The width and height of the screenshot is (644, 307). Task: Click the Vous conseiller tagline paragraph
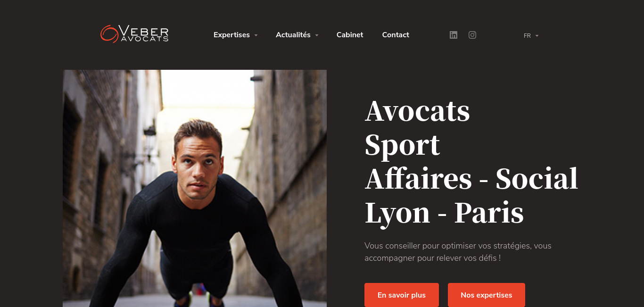(x=458, y=252)
